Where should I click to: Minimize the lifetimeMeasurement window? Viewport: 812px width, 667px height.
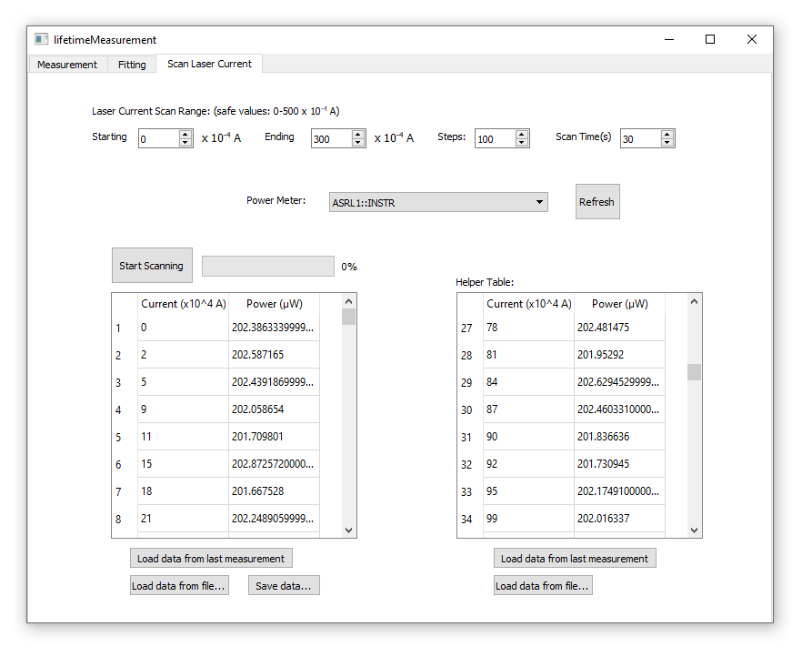pyautogui.click(x=669, y=39)
